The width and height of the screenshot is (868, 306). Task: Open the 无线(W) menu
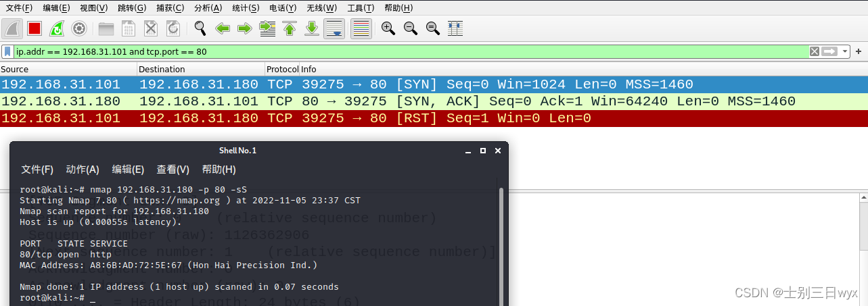click(321, 8)
